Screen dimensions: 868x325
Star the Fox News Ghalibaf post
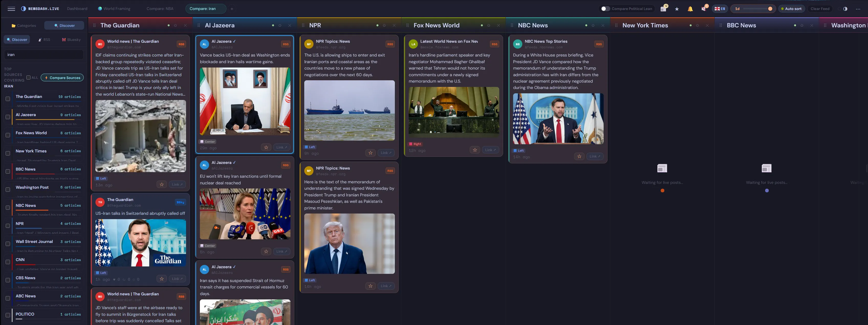[x=475, y=150]
